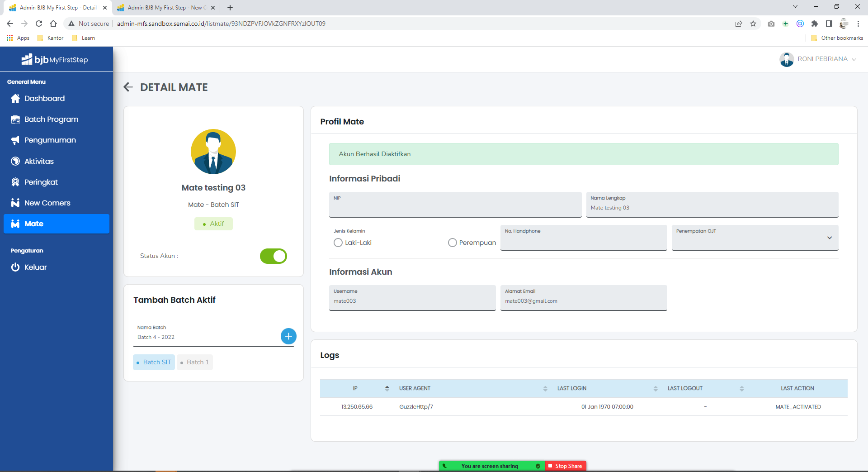
Task: Close the Detail browser tab
Action: coord(105,8)
